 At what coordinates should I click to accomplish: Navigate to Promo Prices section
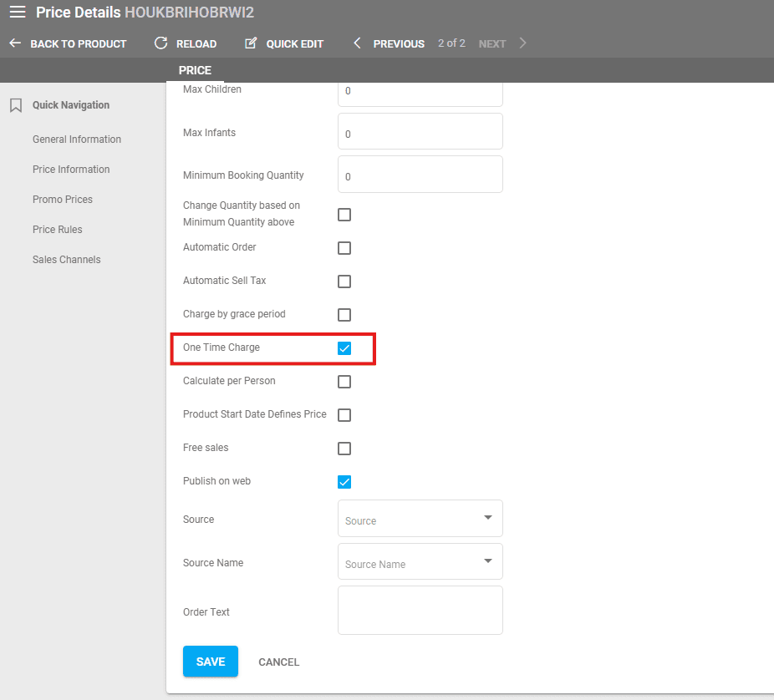pyautogui.click(x=63, y=200)
